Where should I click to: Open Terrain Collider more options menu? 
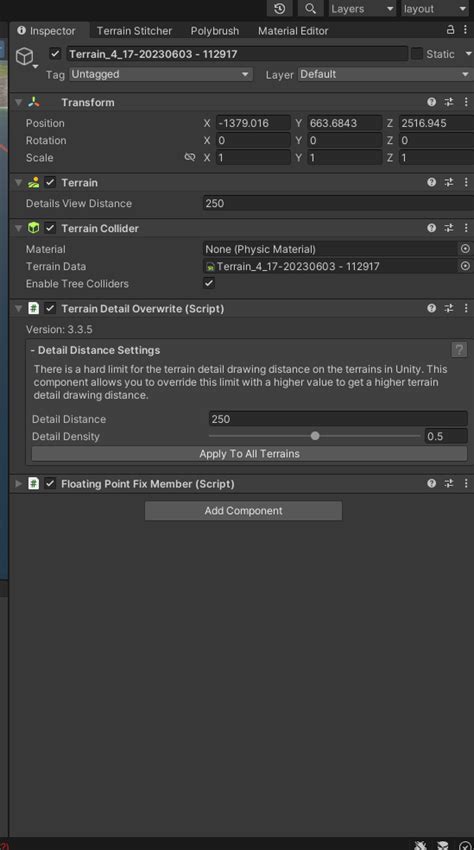tap(466, 228)
